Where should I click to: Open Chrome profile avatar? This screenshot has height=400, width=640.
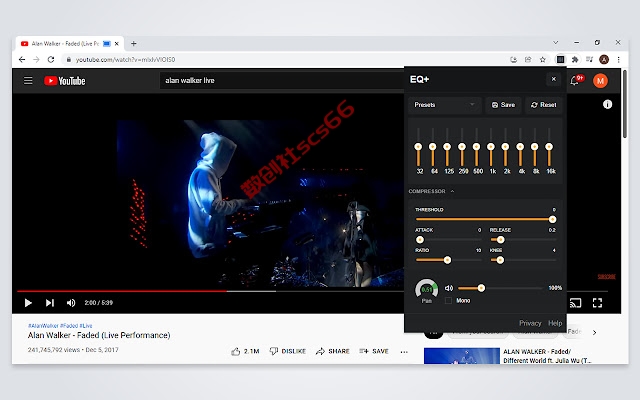point(604,60)
